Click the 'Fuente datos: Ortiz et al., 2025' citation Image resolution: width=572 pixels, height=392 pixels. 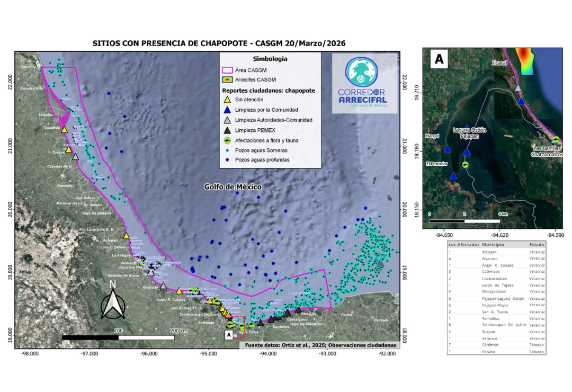pos(320,344)
